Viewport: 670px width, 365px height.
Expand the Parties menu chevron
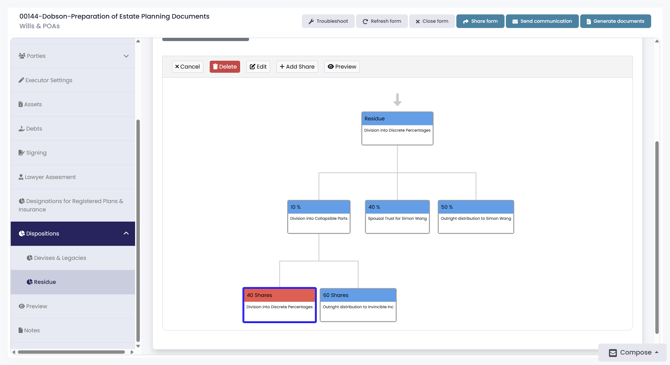point(126,56)
